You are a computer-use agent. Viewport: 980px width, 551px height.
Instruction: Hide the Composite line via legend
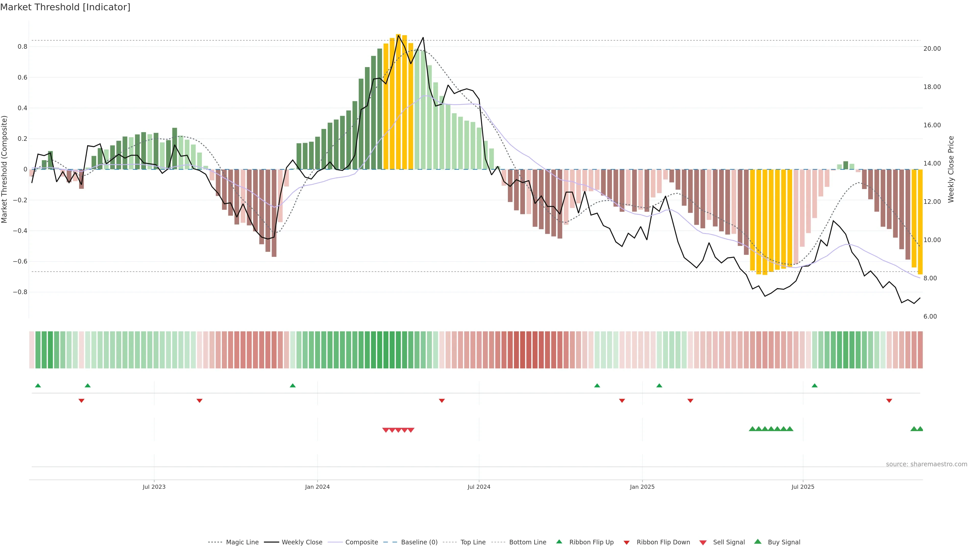click(x=361, y=542)
